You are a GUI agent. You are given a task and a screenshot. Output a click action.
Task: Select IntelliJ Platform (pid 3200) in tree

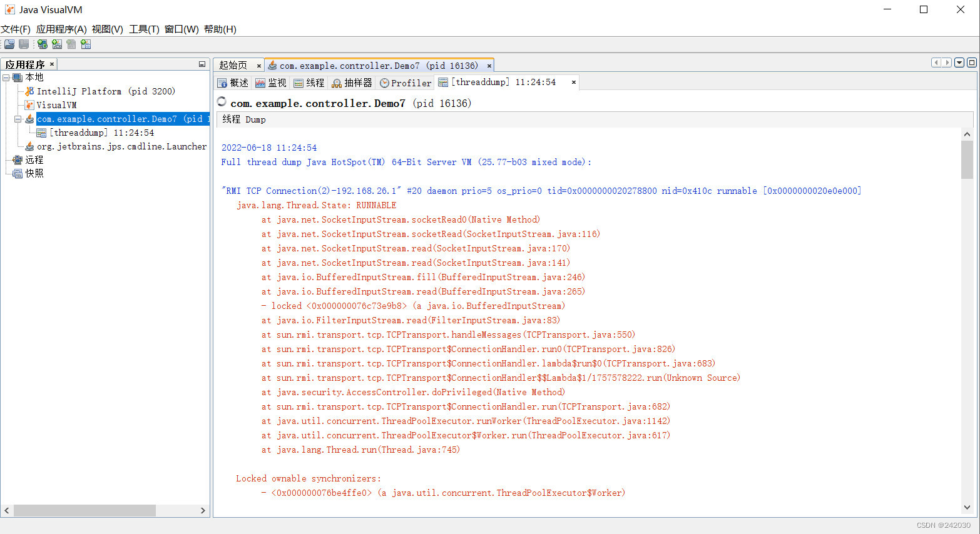106,91
